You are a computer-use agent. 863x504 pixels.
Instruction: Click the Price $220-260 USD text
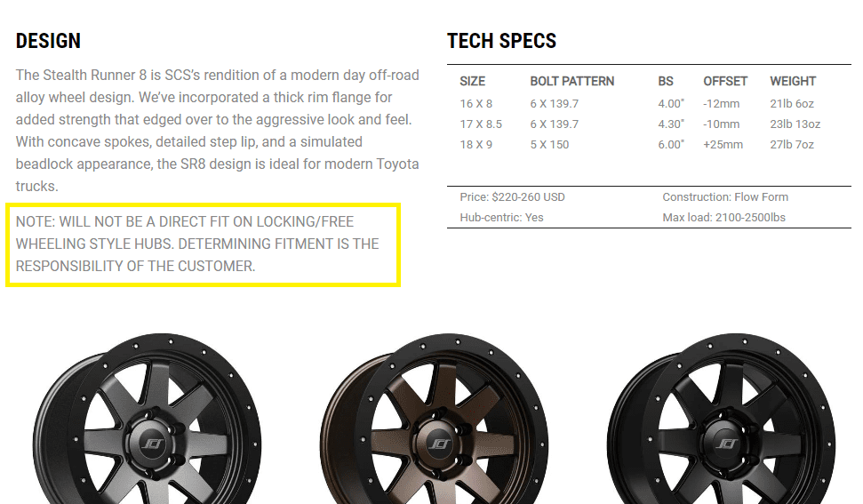point(512,197)
